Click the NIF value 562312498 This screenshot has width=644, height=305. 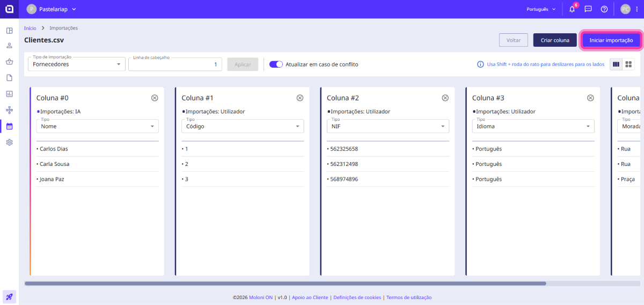tap(344, 164)
